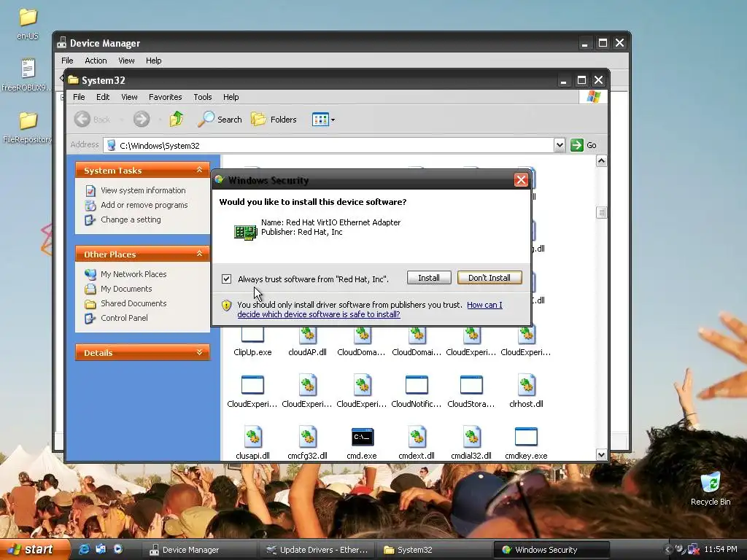Open Device Manager Help menu
This screenshot has height=560, width=747.
coord(153,61)
